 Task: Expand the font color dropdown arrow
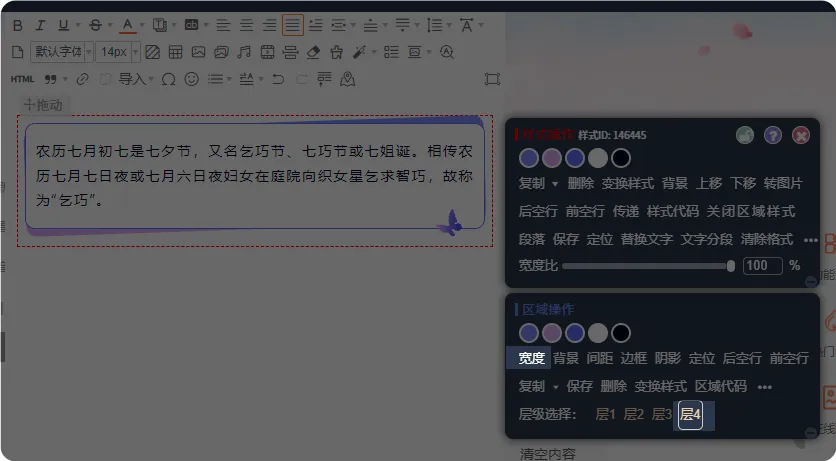point(142,25)
